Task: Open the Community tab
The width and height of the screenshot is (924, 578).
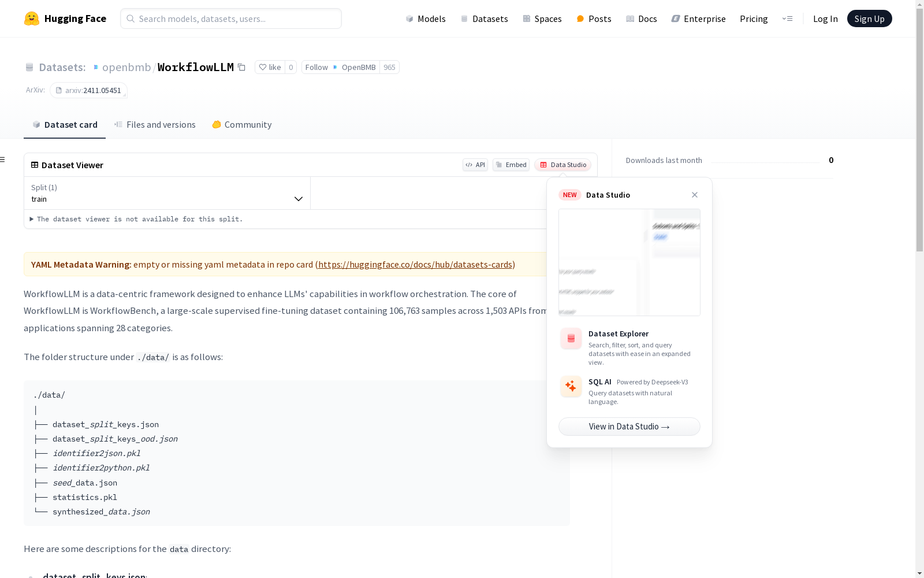Action: (242, 125)
